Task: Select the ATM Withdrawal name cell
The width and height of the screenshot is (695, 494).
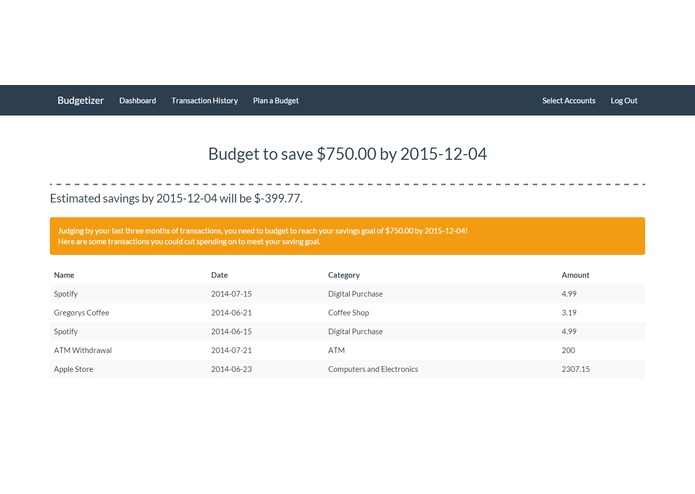Action: pos(83,350)
